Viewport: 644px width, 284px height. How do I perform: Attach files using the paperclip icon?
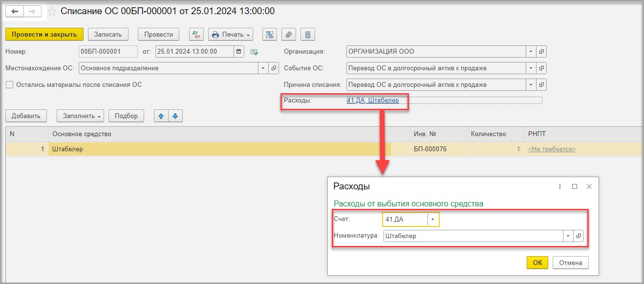point(289,35)
